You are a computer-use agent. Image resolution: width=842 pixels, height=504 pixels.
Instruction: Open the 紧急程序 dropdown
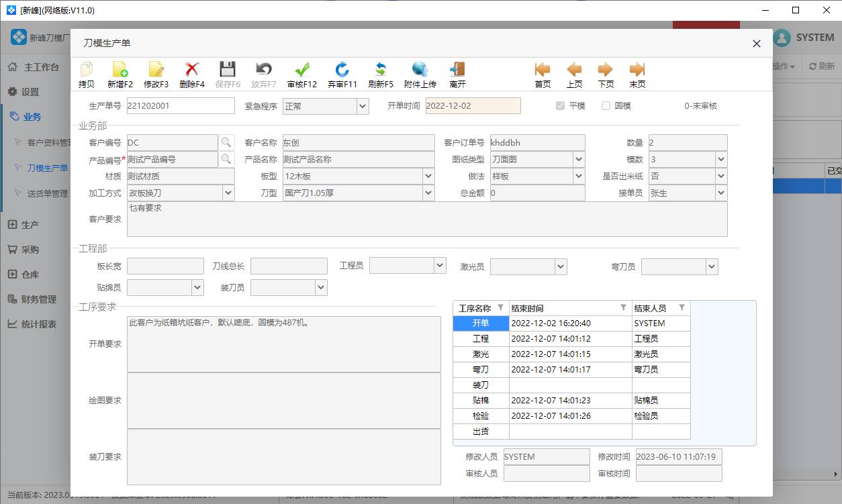pos(363,106)
